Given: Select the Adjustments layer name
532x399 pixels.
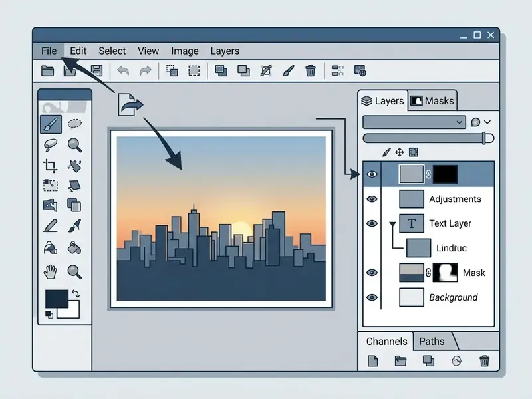Looking at the screenshot, I should [455, 199].
